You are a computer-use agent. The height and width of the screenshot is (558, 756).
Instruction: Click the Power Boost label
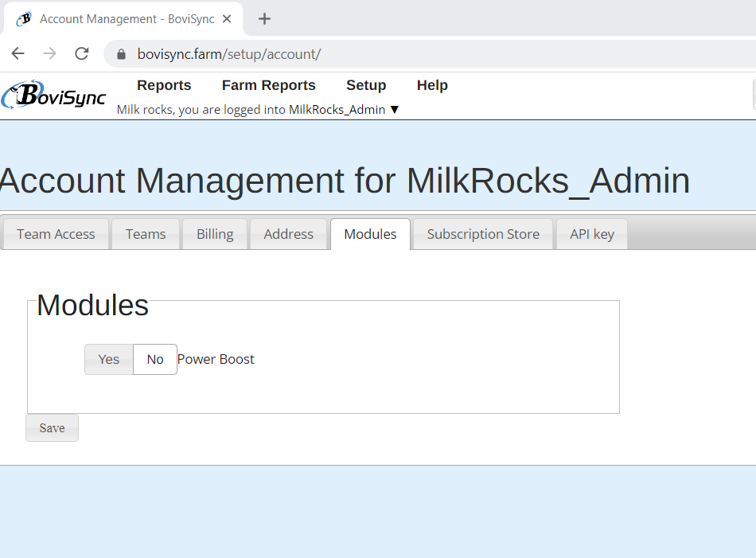click(x=216, y=359)
